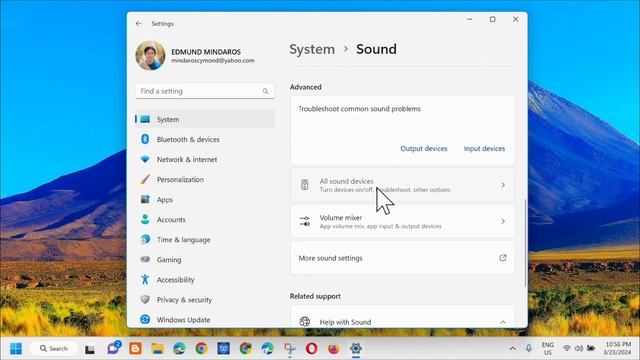Open All sound devices chevron
Viewport: 640px width, 360px height.
coord(503,185)
